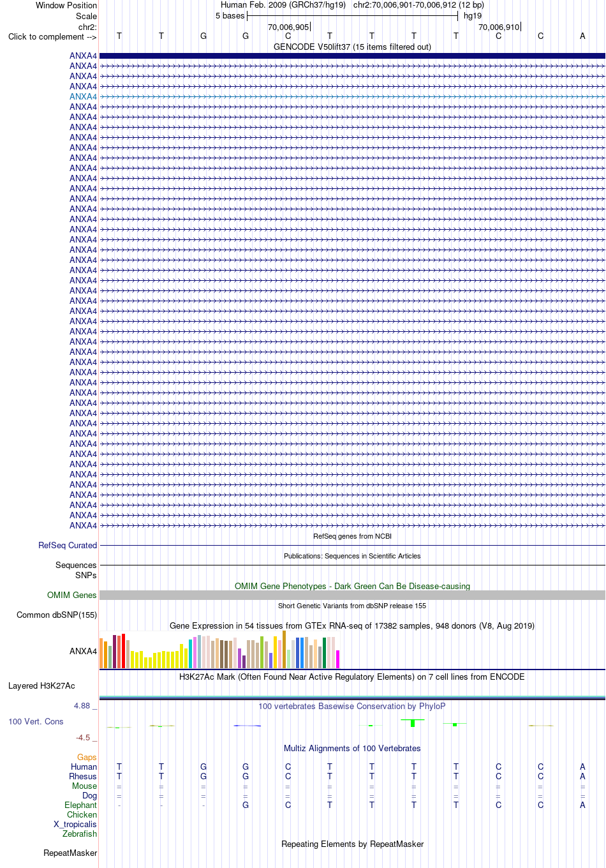This screenshot has width=606, height=868.
Task: Click the RepeatMasker track label
Action: pyautogui.click(x=70, y=853)
